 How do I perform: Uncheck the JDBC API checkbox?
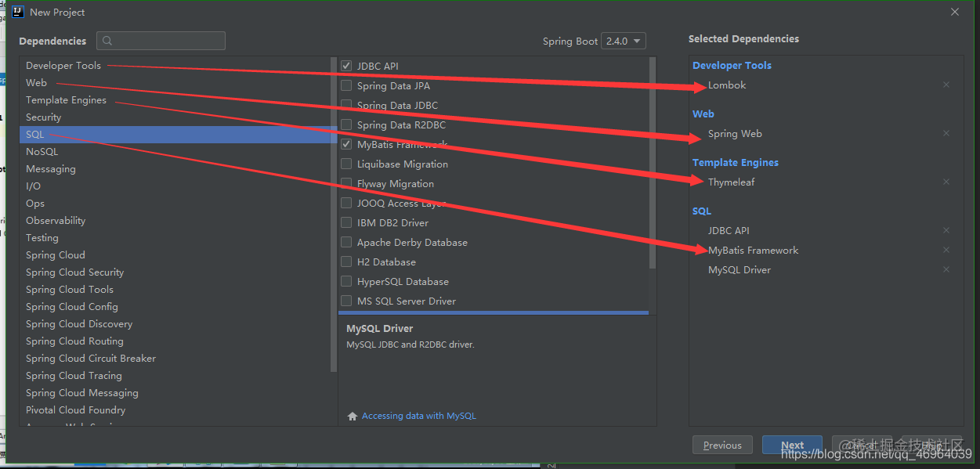(x=345, y=66)
